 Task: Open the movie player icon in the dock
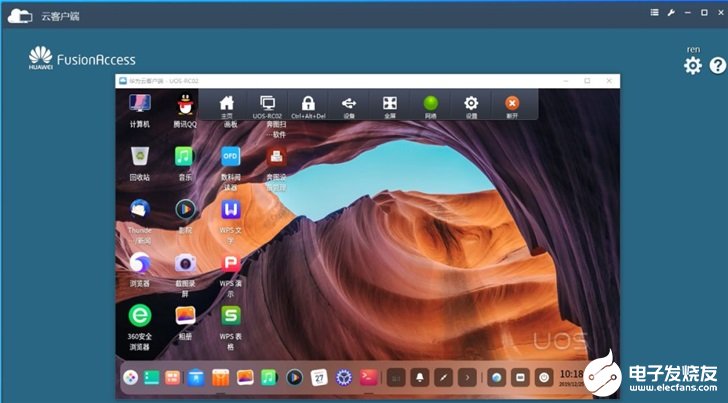click(x=294, y=377)
